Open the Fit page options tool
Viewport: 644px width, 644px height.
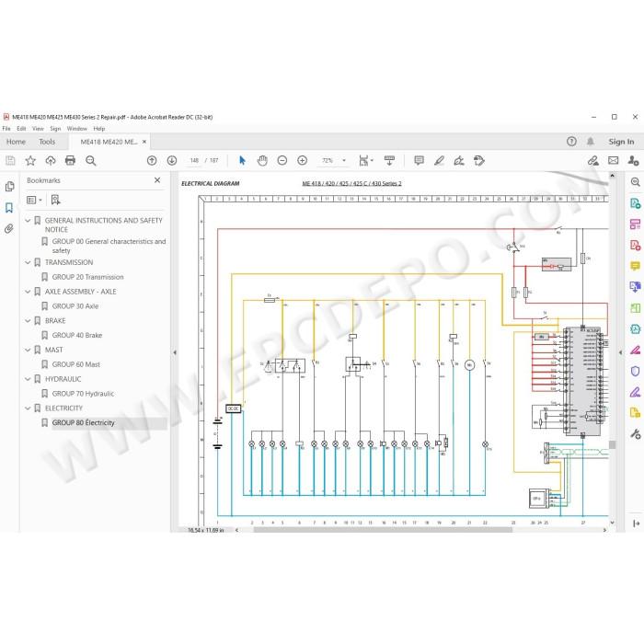tap(365, 161)
